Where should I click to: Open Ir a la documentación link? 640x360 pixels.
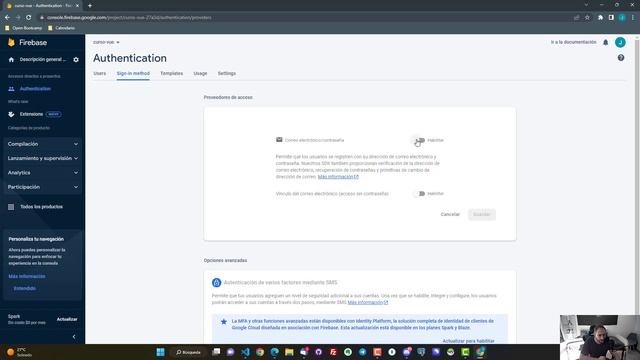[x=573, y=42]
